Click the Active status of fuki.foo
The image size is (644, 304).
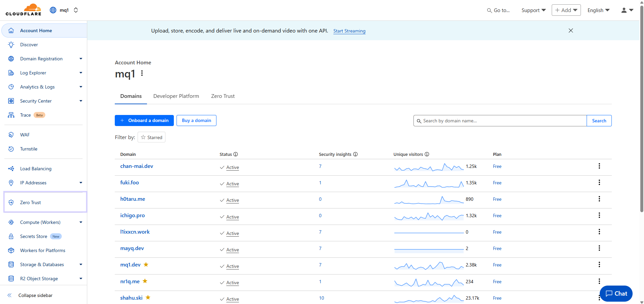coord(233,184)
